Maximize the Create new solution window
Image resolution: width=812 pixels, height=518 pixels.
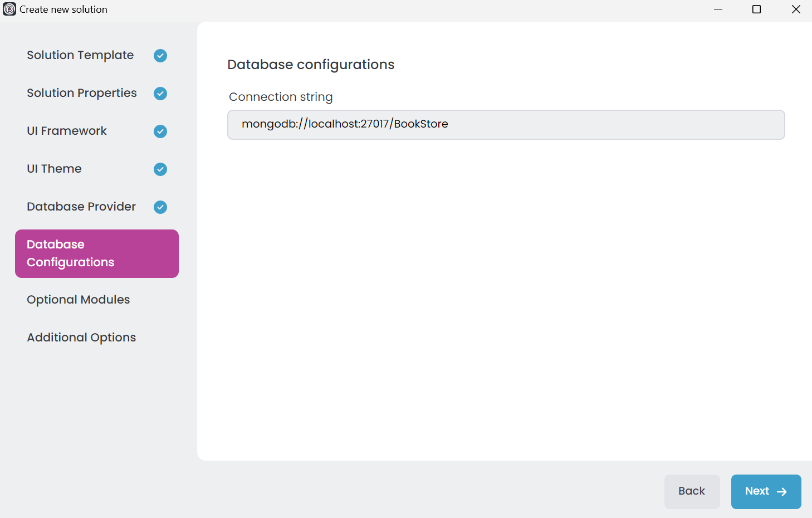[756, 9]
